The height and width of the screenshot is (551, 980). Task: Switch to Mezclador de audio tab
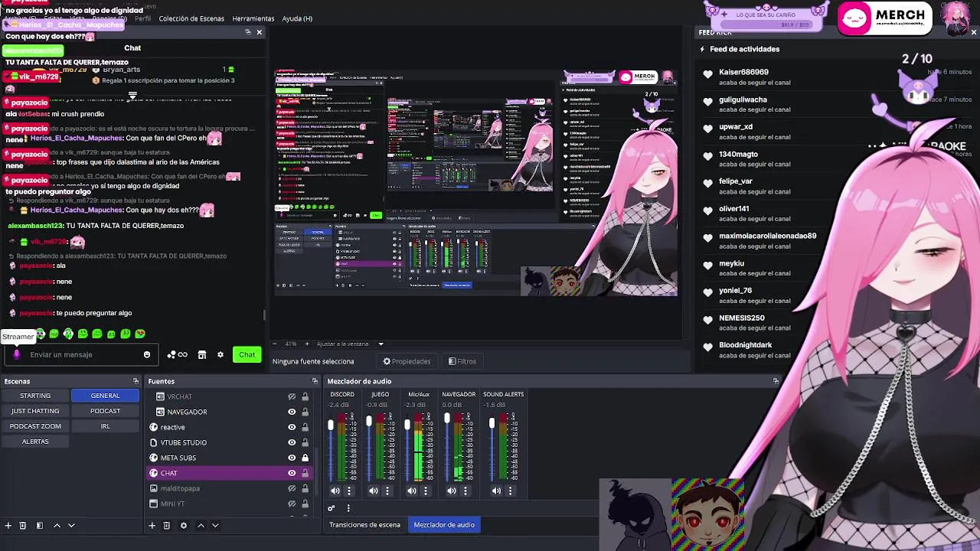444,525
